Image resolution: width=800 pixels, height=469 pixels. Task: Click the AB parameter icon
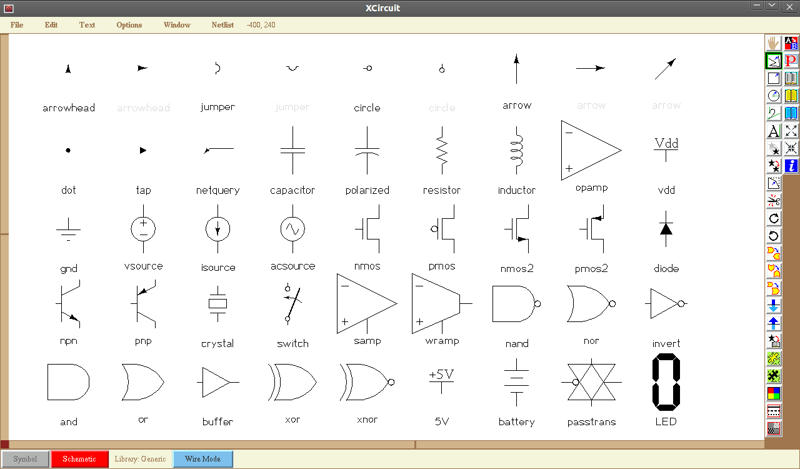click(x=791, y=43)
